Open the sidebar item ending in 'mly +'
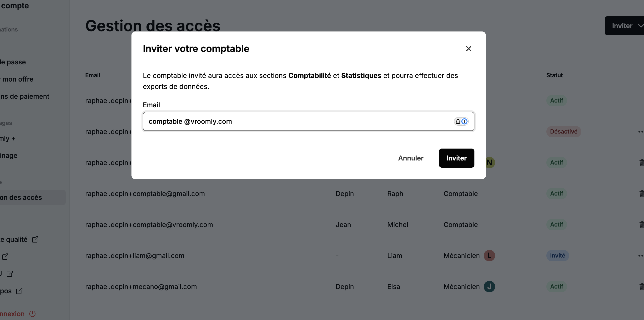Viewport: 644px width, 320px height. [8, 139]
